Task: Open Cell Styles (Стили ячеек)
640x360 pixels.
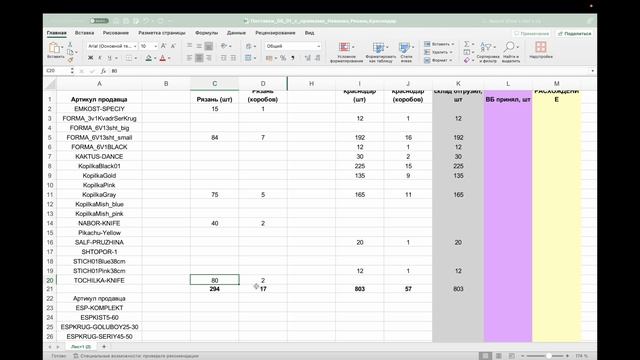Action: [406, 52]
